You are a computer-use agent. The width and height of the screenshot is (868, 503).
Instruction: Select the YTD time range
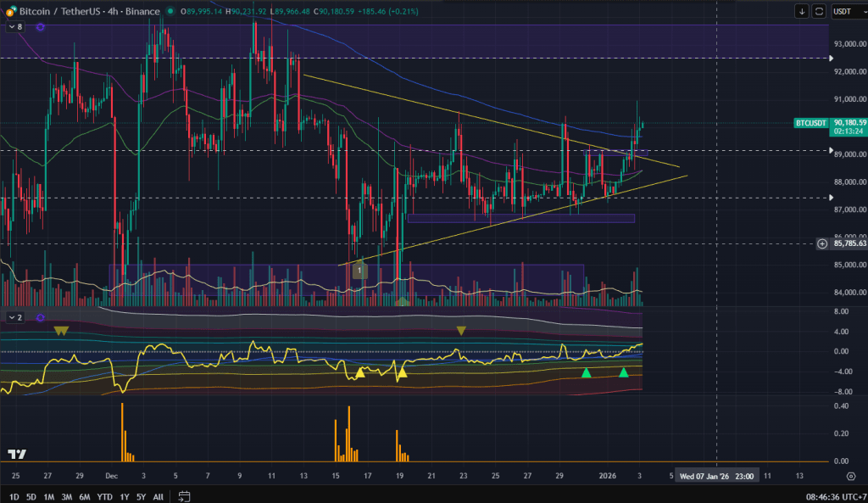(104, 496)
